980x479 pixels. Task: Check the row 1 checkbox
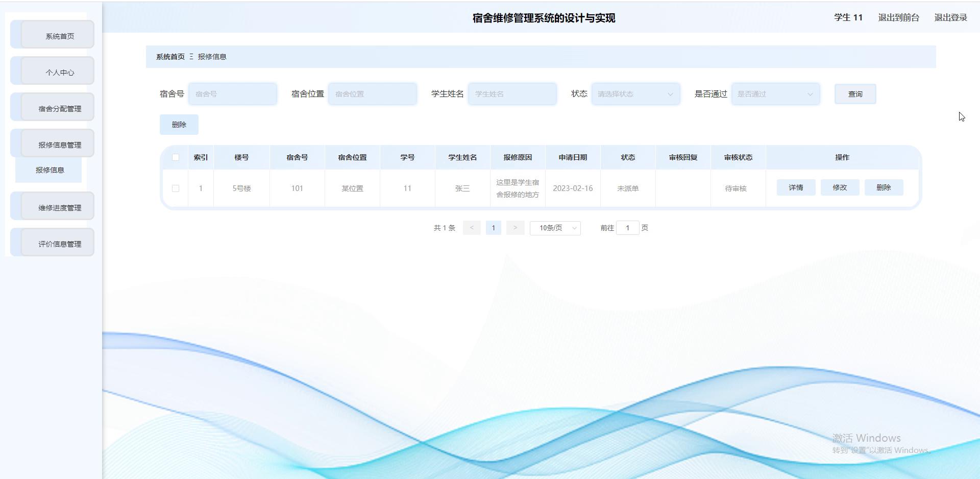point(176,188)
